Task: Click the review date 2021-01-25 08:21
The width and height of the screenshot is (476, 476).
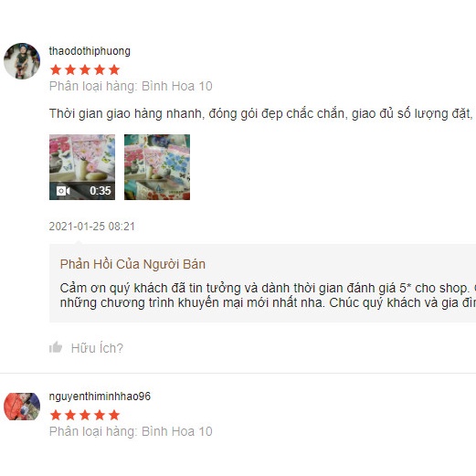Action: pyautogui.click(x=92, y=227)
